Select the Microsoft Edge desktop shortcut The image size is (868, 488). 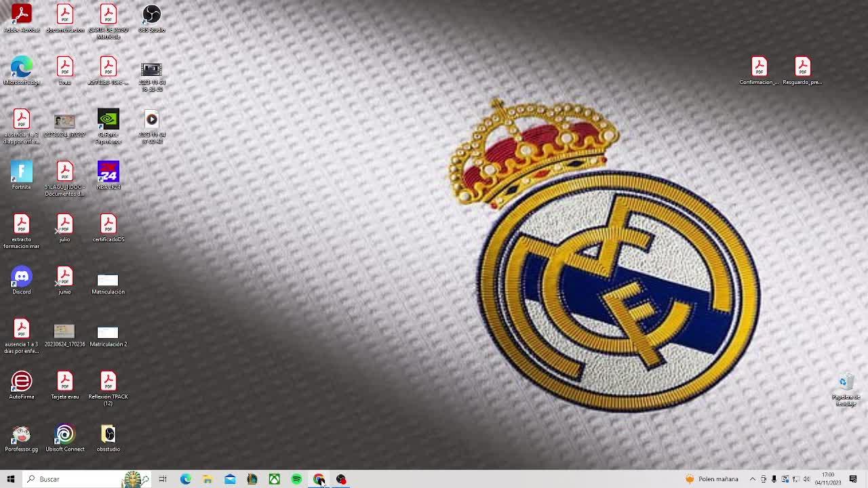(x=21, y=70)
